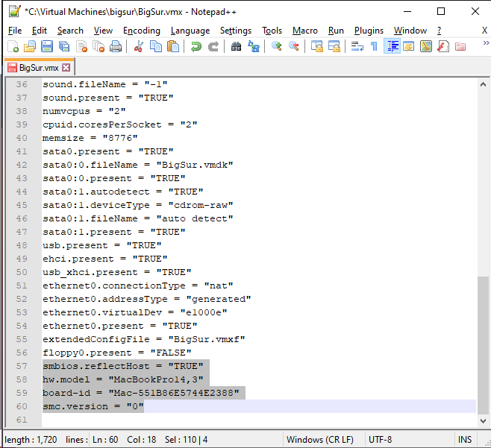The width and height of the screenshot is (491, 448).
Task: Expand hidden toolbar items with double chevron
Action: pos(486,42)
